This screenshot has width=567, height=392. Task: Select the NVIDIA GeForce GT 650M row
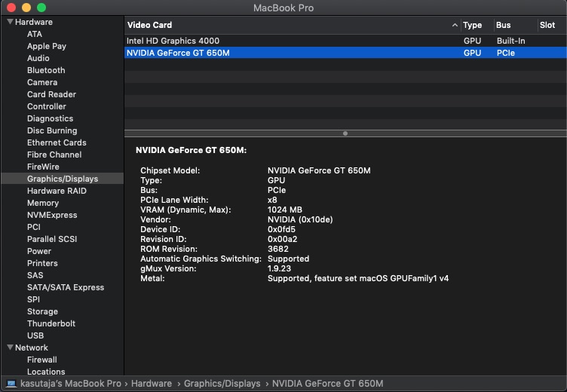[345, 53]
